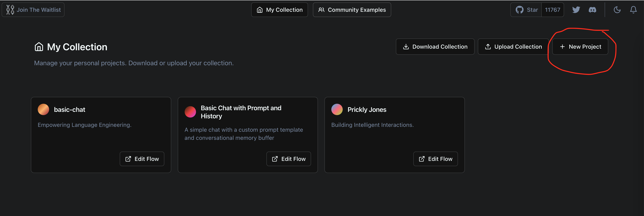Image resolution: width=644 pixels, height=216 pixels.
Task: Click the GitHub Star button
Action: [x=526, y=10]
